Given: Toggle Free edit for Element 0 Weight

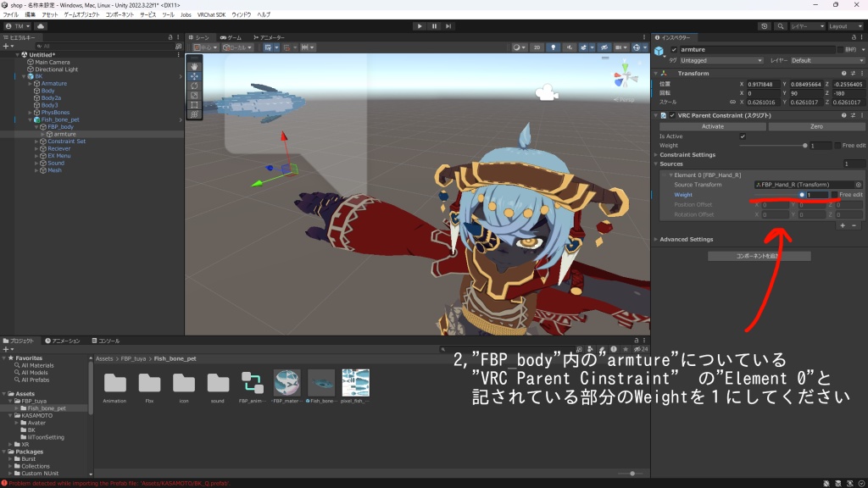Looking at the screenshot, I should pos(834,195).
